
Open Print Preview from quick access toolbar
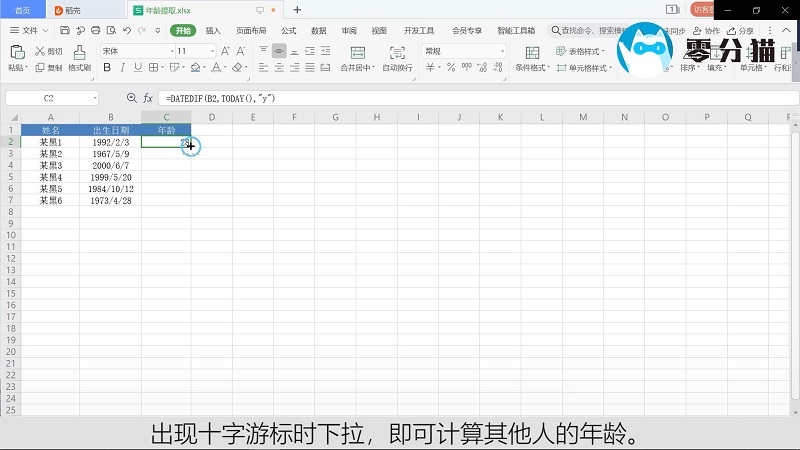111,31
